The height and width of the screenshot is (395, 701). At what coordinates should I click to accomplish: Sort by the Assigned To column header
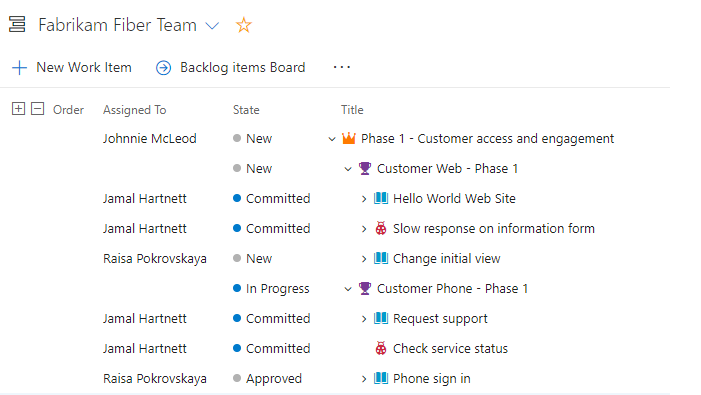[135, 110]
